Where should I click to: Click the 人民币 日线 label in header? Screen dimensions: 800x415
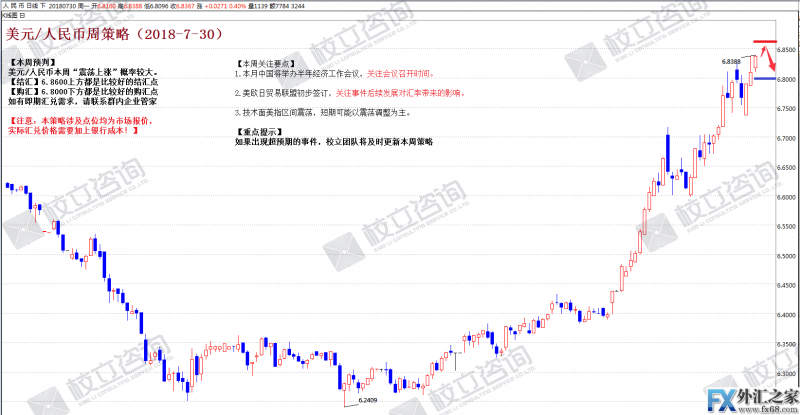click(21, 6)
